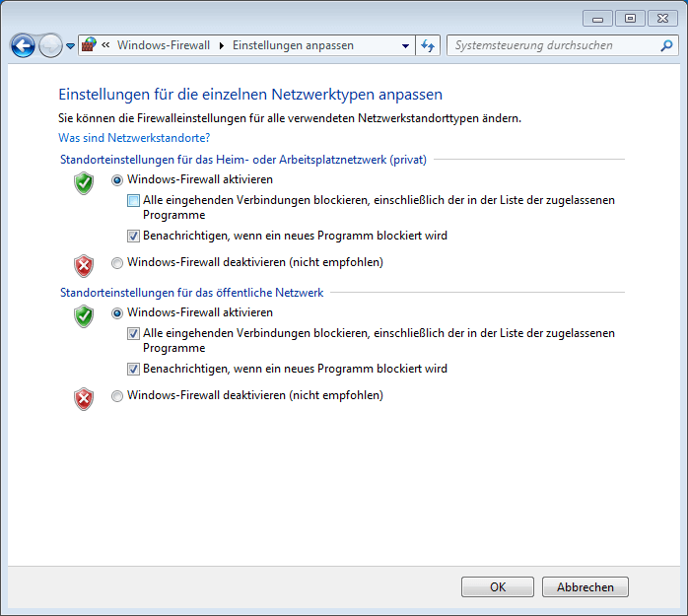This screenshot has width=688, height=616.
Task: Close the firewall settings window
Action: (662, 19)
